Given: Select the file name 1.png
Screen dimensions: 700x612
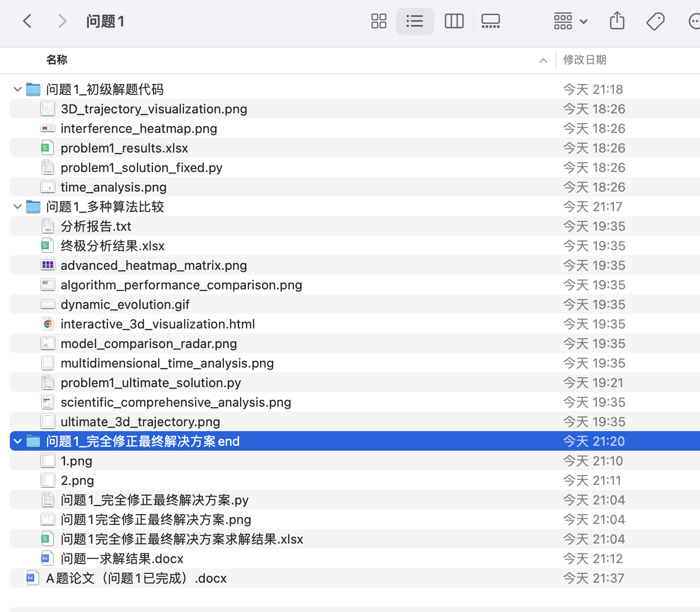Looking at the screenshot, I should (x=76, y=461).
